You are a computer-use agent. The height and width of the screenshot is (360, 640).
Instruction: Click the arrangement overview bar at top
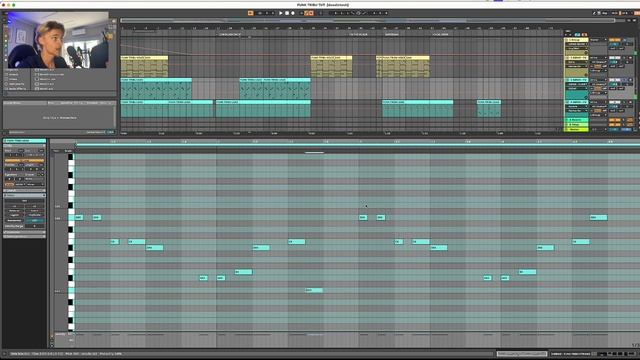pyautogui.click(x=367, y=20)
